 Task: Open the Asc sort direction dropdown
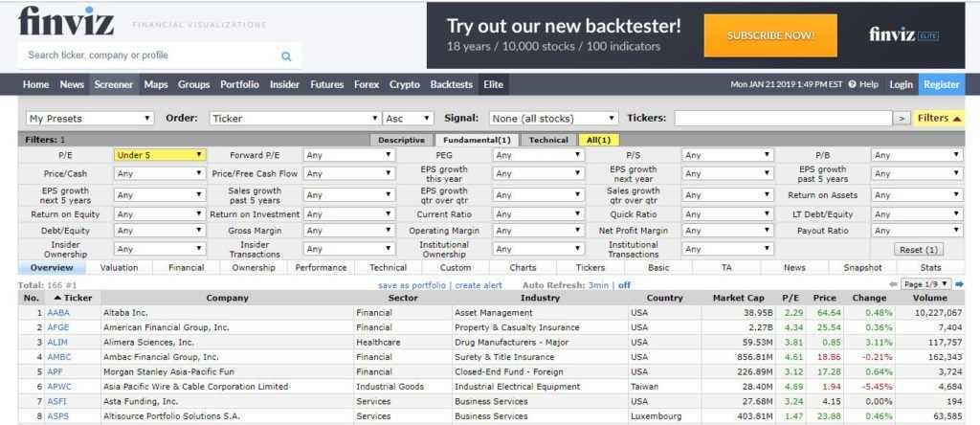[407, 119]
